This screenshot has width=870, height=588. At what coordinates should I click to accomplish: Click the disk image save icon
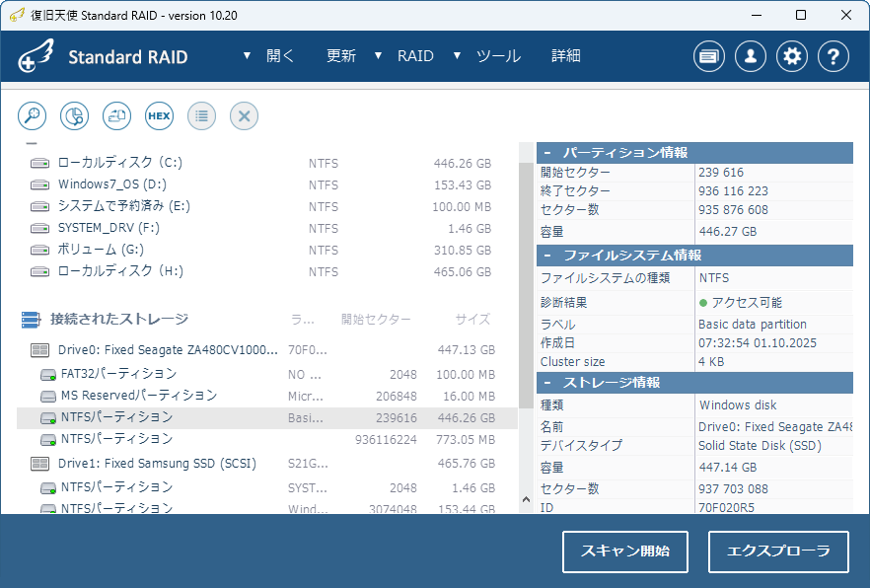tap(117, 116)
